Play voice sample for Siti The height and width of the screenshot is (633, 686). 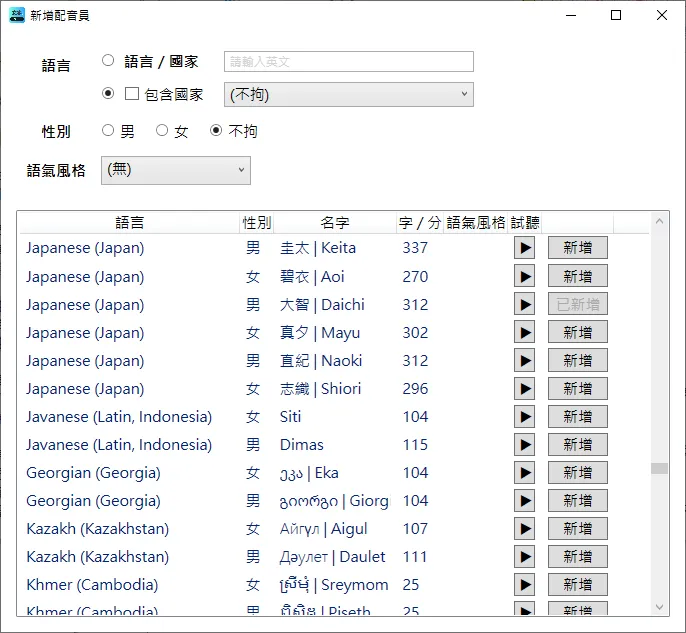click(524, 416)
